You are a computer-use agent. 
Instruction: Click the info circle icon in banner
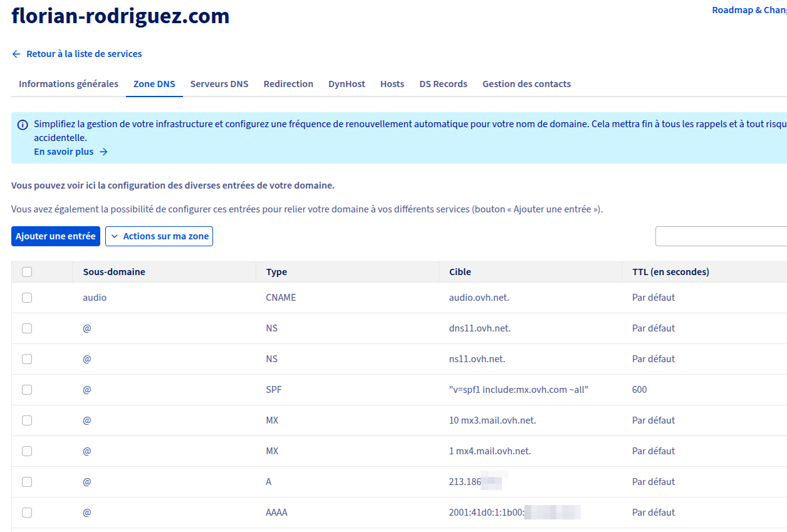(23, 123)
